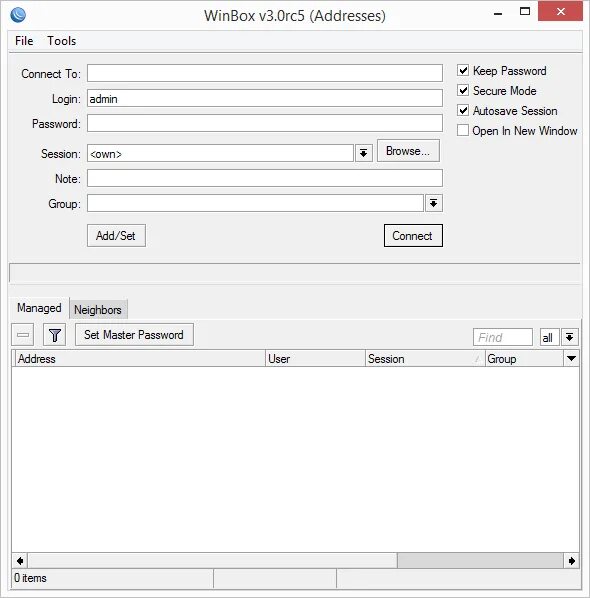
Task: Switch to the Managed tab
Action: 39,308
